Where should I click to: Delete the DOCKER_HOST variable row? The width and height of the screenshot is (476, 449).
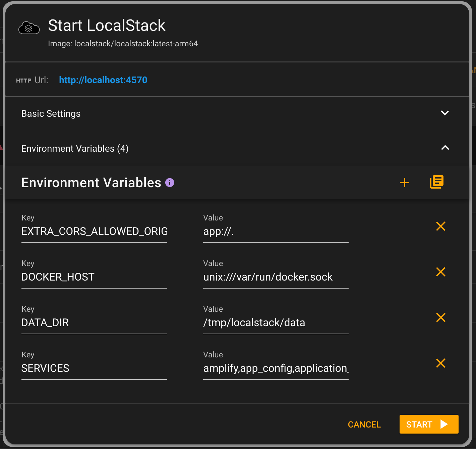(x=441, y=272)
